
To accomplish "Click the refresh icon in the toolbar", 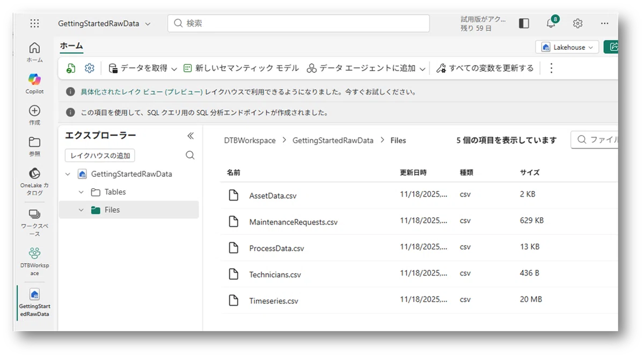I will pos(71,68).
